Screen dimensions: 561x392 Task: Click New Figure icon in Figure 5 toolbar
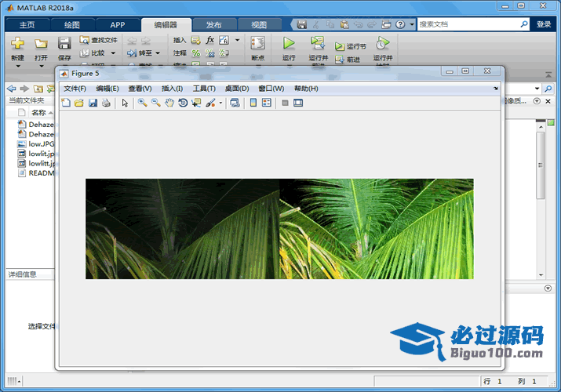pos(66,103)
